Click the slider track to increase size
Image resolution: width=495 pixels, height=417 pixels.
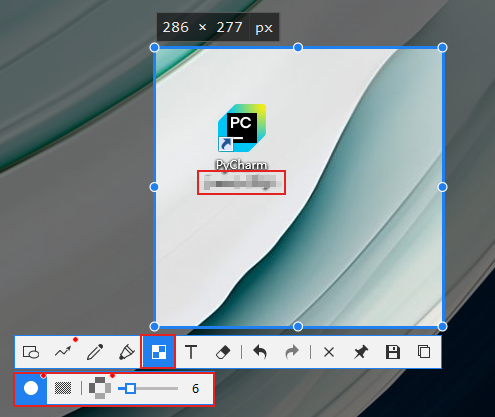[x=157, y=388]
